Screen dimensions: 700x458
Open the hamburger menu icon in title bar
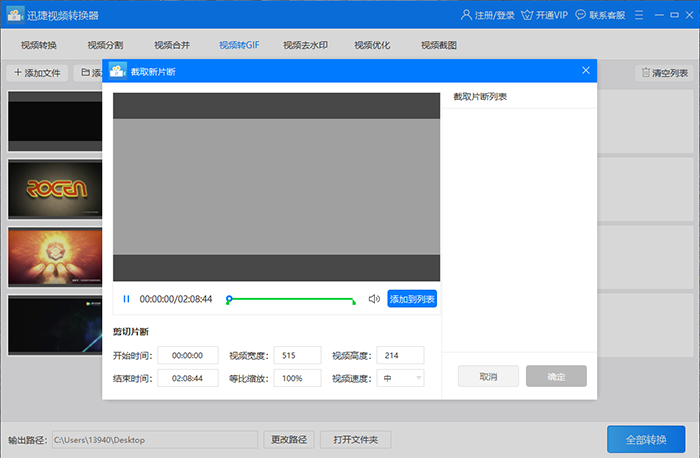pyautogui.click(x=639, y=15)
